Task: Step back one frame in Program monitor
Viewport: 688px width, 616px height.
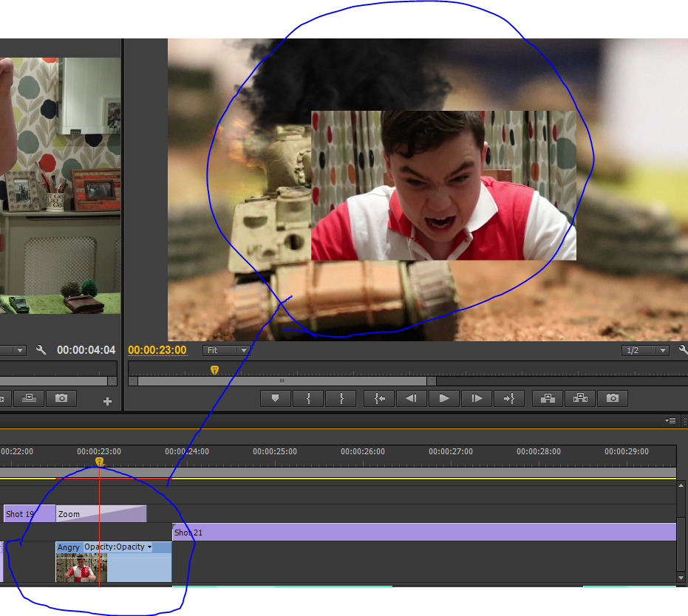Action: pyautogui.click(x=411, y=398)
